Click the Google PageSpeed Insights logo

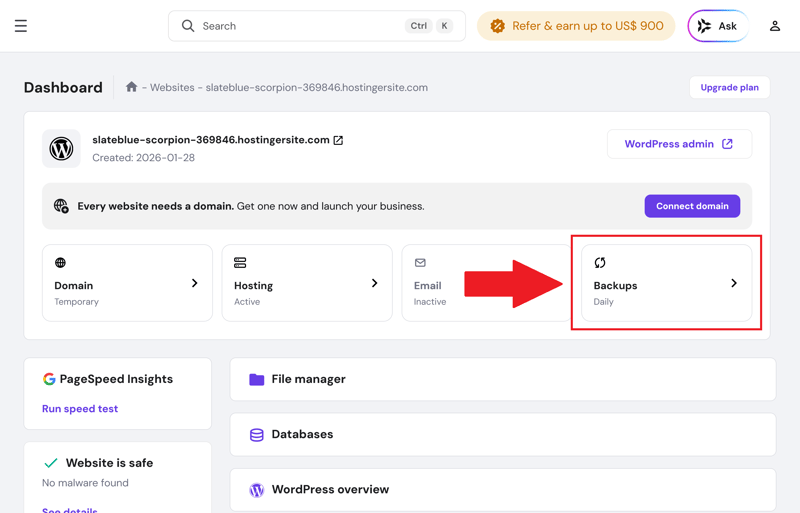49,379
